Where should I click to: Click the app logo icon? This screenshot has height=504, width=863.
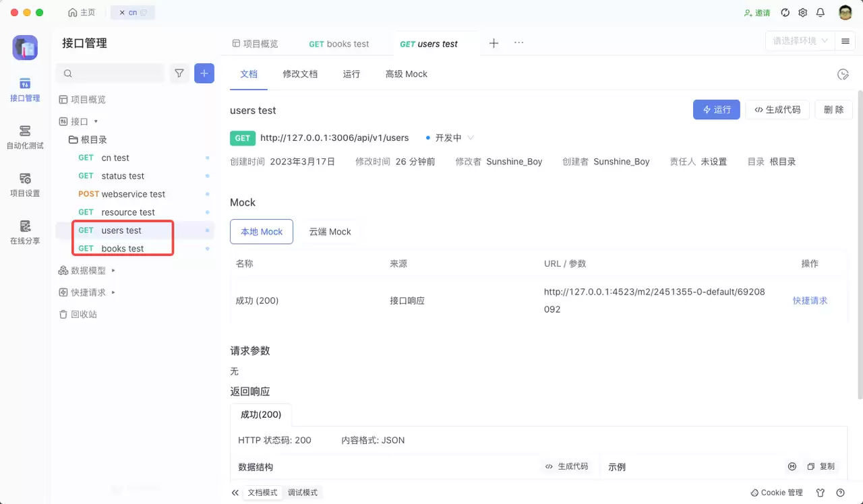(x=25, y=48)
